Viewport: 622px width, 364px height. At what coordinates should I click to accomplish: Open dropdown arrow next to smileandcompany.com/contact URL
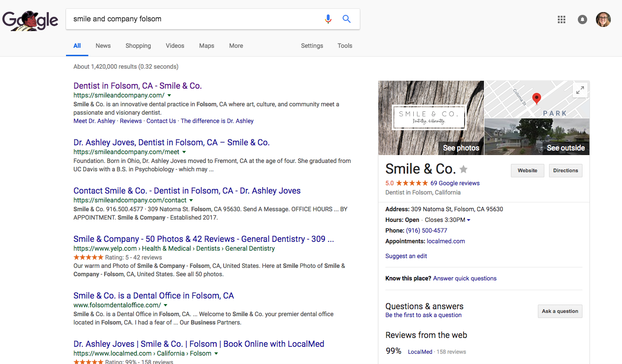point(192,200)
